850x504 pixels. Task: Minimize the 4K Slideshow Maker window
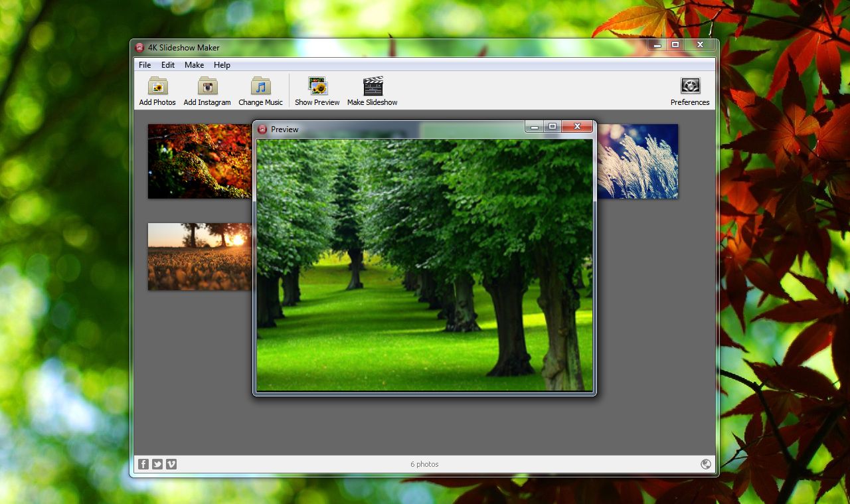657,44
